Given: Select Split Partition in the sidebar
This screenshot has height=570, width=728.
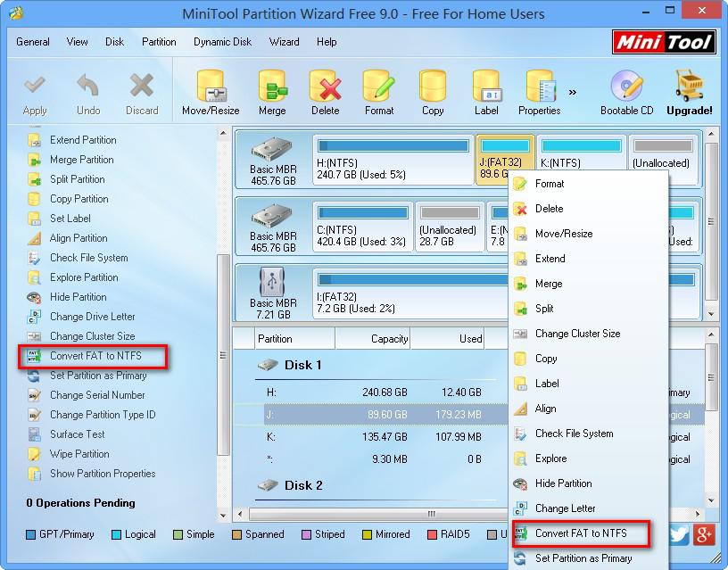Looking at the screenshot, I should [x=66, y=179].
